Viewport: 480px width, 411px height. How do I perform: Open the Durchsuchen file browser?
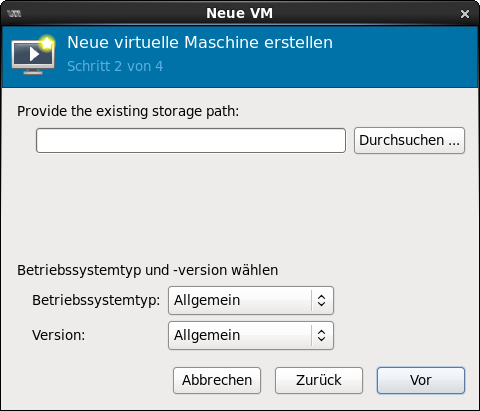tap(409, 140)
